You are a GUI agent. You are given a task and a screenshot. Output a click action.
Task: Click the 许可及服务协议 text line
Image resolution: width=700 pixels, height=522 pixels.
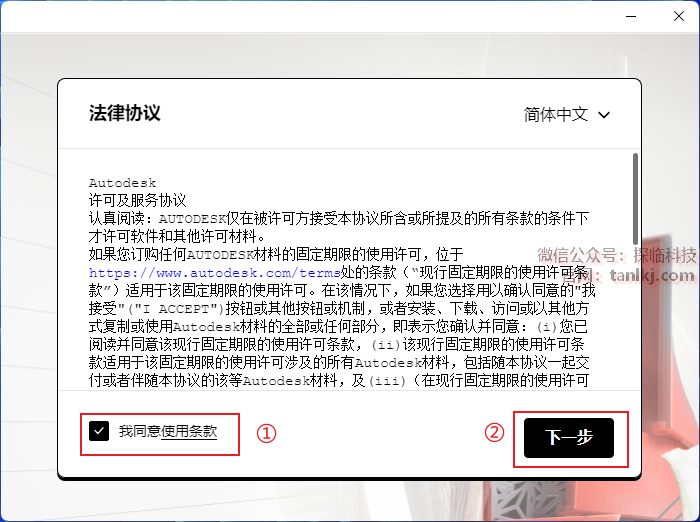coord(138,200)
